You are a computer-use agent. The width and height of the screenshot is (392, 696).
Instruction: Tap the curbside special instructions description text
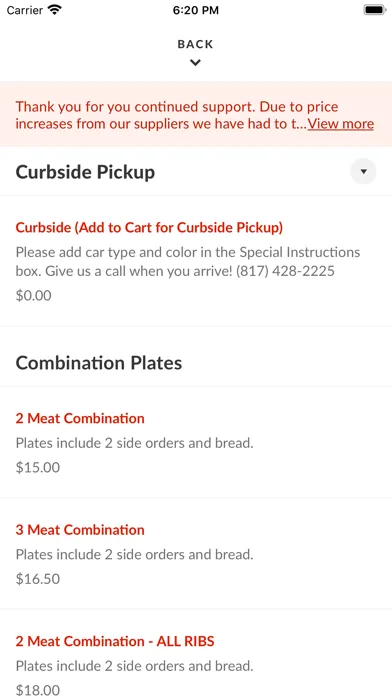pos(188,261)
